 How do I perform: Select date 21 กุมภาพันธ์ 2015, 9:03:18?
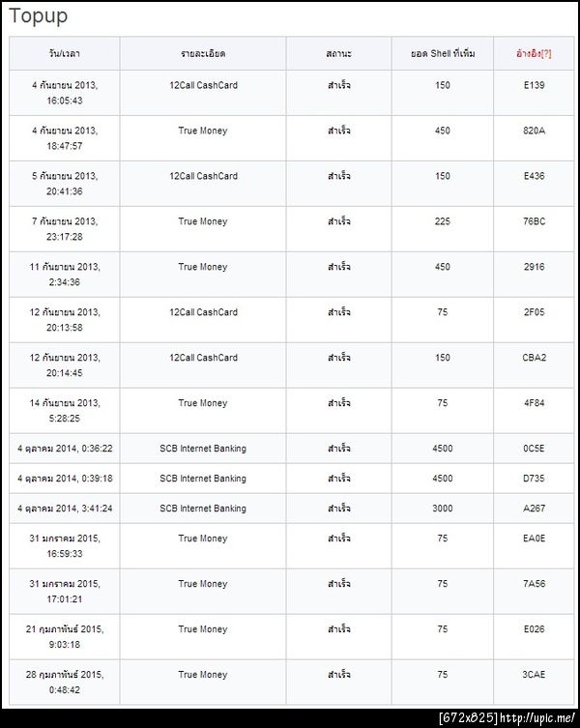(65, 636)
